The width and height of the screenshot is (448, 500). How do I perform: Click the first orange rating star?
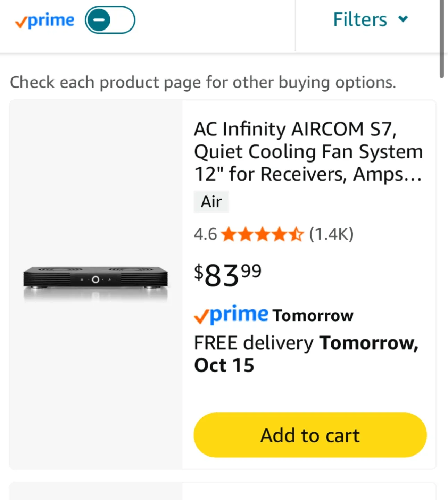(x=229, y=234)
